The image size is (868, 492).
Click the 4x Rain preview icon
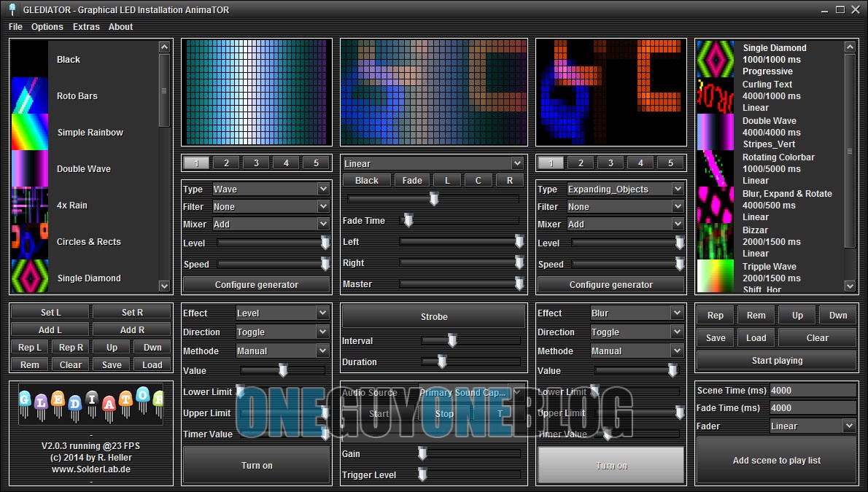tap(30, 205)
